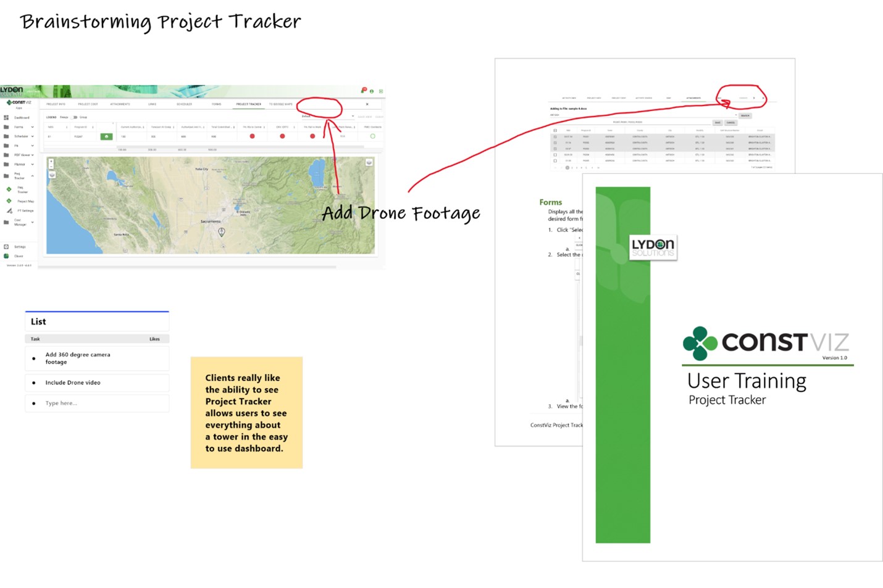Screen dimensions: 883x588
Task: Open the To Google Maps tab
Action: click(x=280, y=104)
